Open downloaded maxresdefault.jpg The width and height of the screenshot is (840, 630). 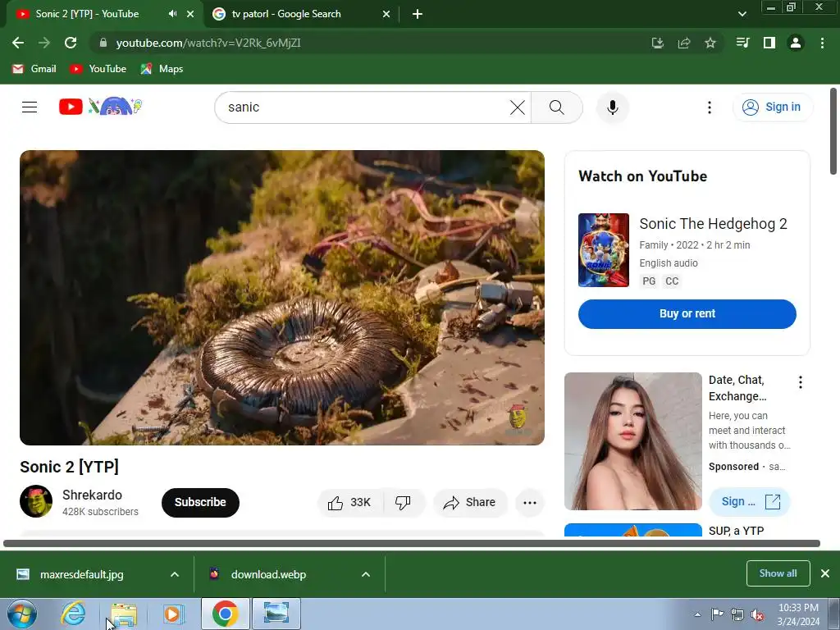(x=80, y=574)
